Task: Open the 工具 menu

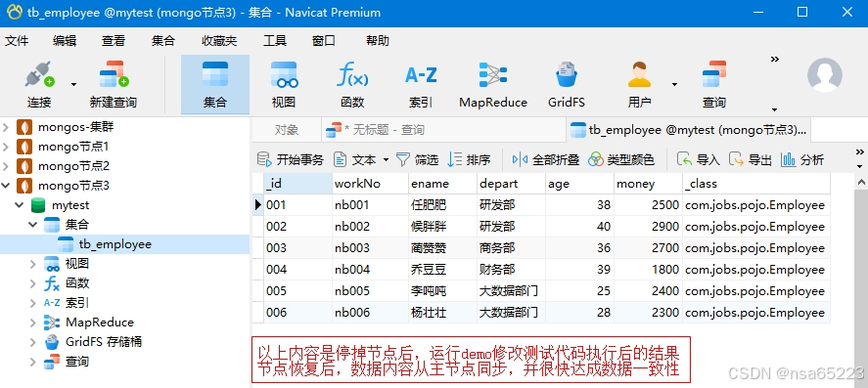Action: click(x=275, y=41)
